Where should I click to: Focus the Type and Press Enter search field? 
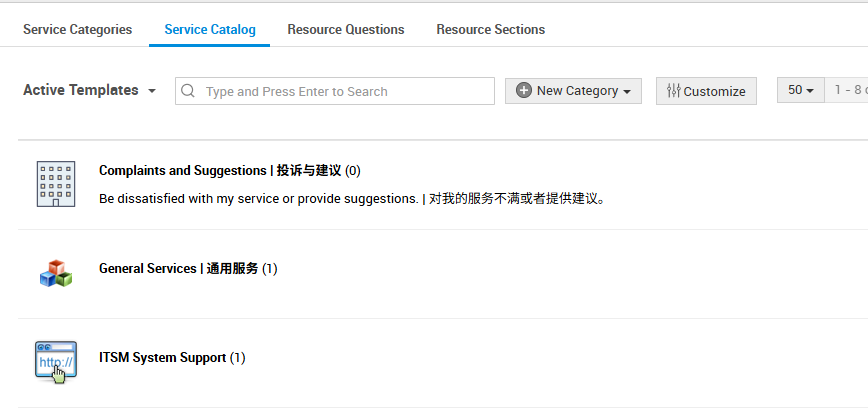click(335, 91)
